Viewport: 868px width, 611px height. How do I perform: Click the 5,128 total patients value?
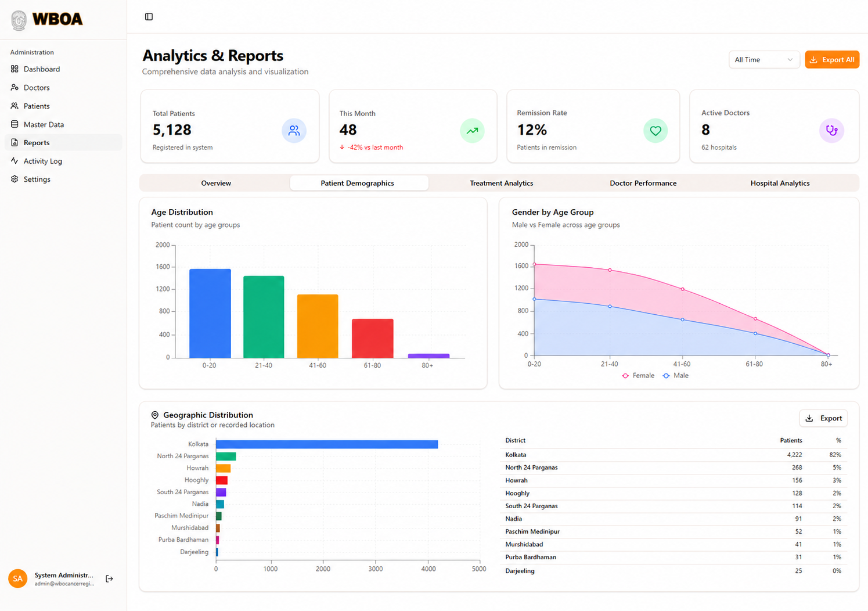coord(172,130)
